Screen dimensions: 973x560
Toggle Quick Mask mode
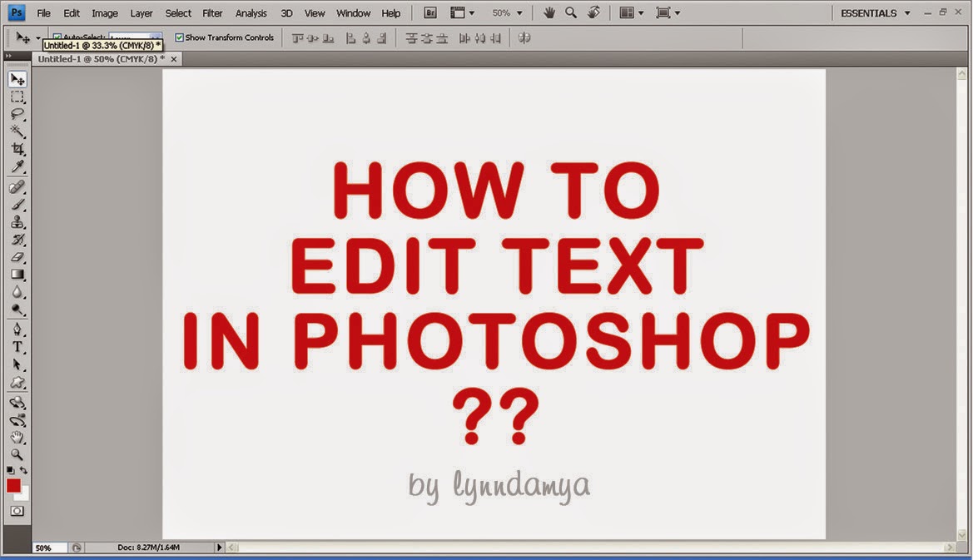point(17,511)
